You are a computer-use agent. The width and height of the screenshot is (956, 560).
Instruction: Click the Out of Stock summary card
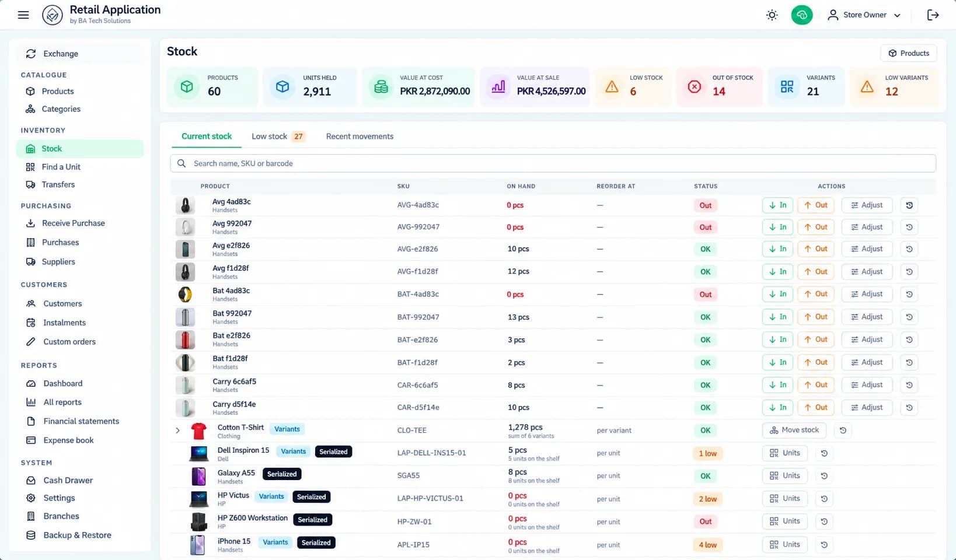click(x=719, y=87)
